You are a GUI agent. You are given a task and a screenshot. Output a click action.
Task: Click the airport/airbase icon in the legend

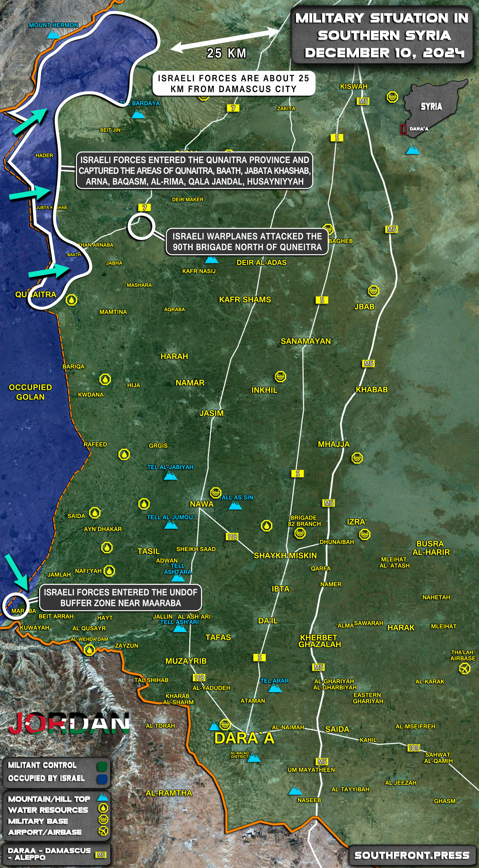tap(103, 831)
